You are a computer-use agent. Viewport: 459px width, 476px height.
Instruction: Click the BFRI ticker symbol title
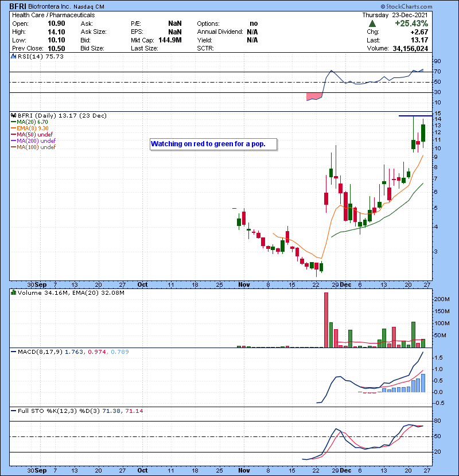18,6
